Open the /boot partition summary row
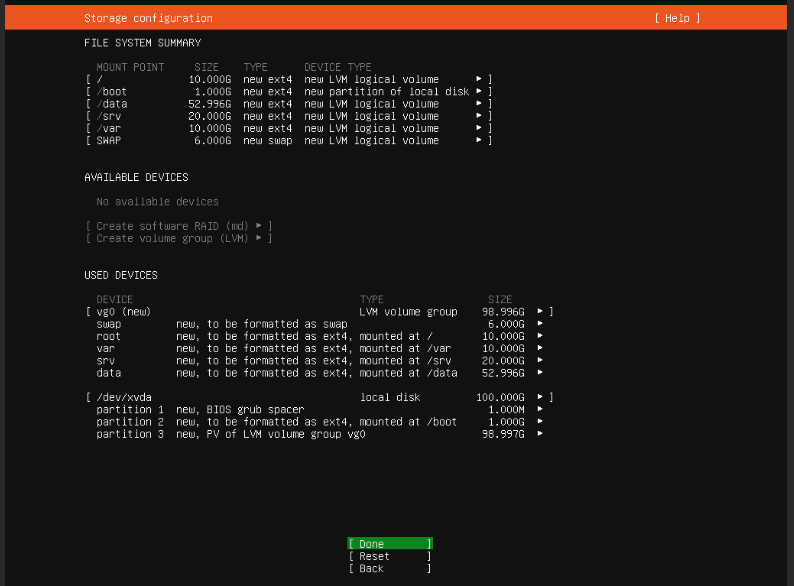 tap(288, 91)
